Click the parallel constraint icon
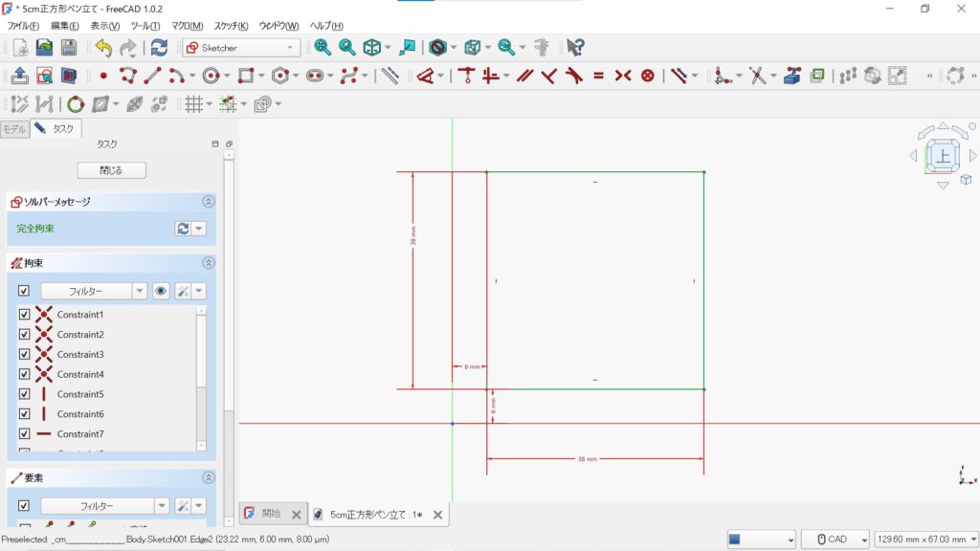 (524, 76)
